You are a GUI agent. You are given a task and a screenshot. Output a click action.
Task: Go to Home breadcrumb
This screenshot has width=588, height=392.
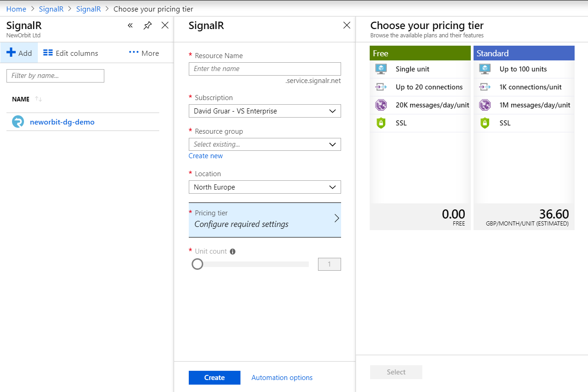click(16, 9)
